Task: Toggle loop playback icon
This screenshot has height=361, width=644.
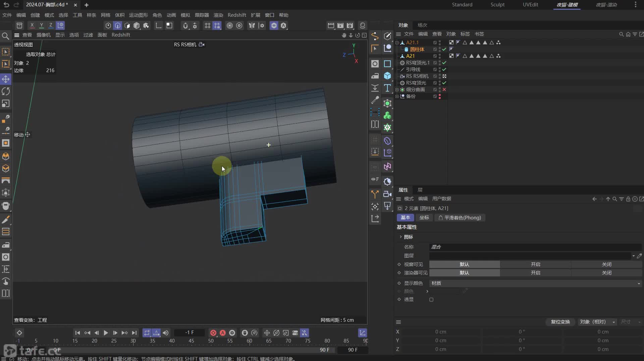Action: click(x=147, y=333)
